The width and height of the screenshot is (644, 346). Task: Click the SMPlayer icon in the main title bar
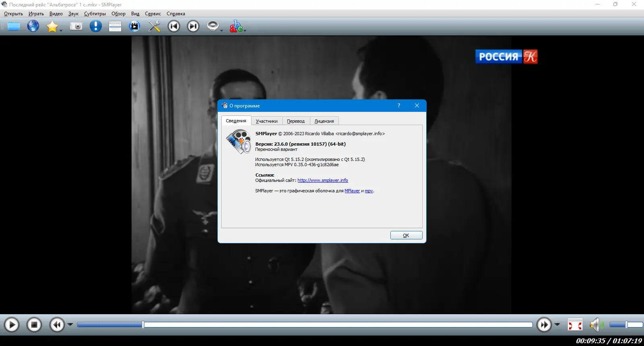pos(4,4)
